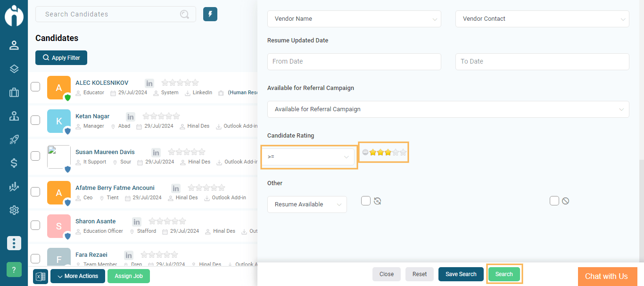The width and height of the screenshot is (644, 286).
Task: Open the briefcase jobs icon in sidebar
Action: (x=14, y=92)
